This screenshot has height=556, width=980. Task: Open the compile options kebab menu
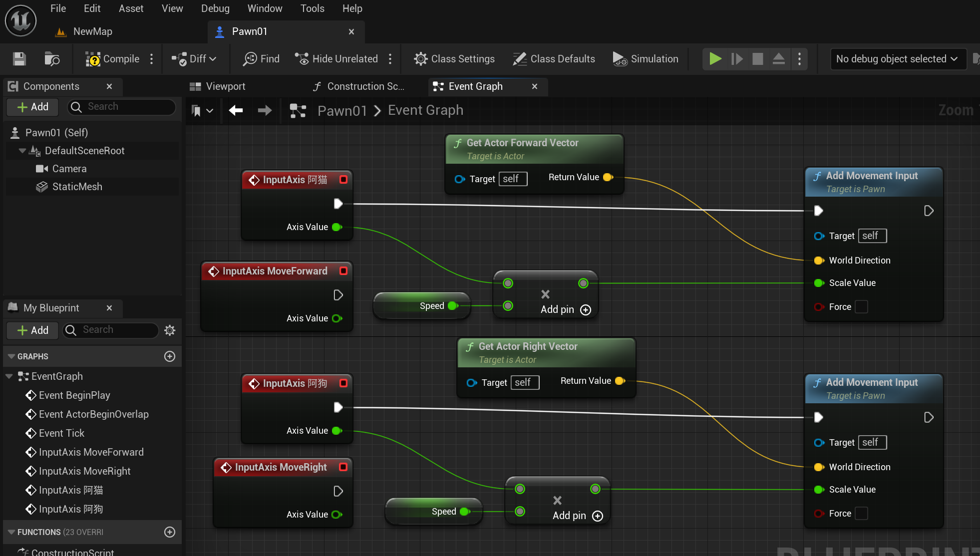[x=152, y=59]
